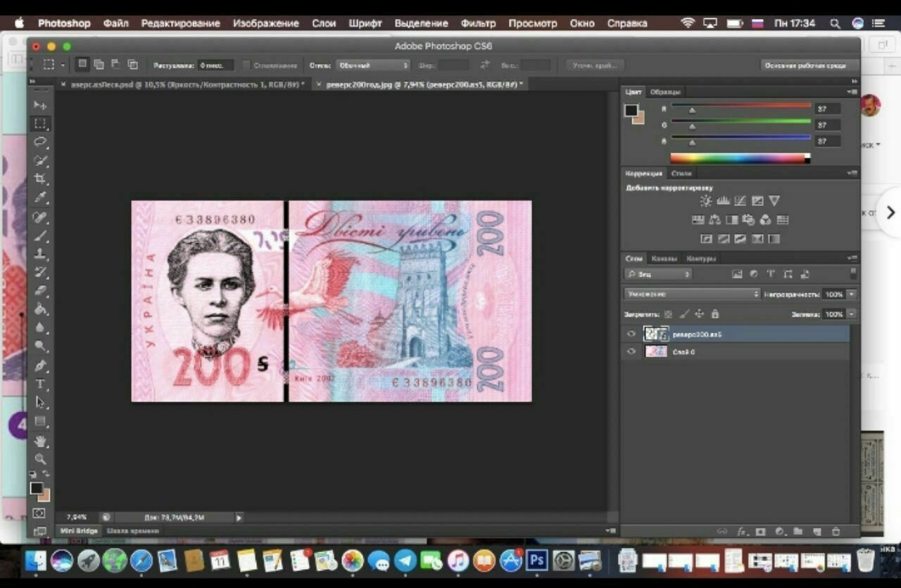Select the Eraser tool
This screenshot has height=588, width=901.
(40, 290)
